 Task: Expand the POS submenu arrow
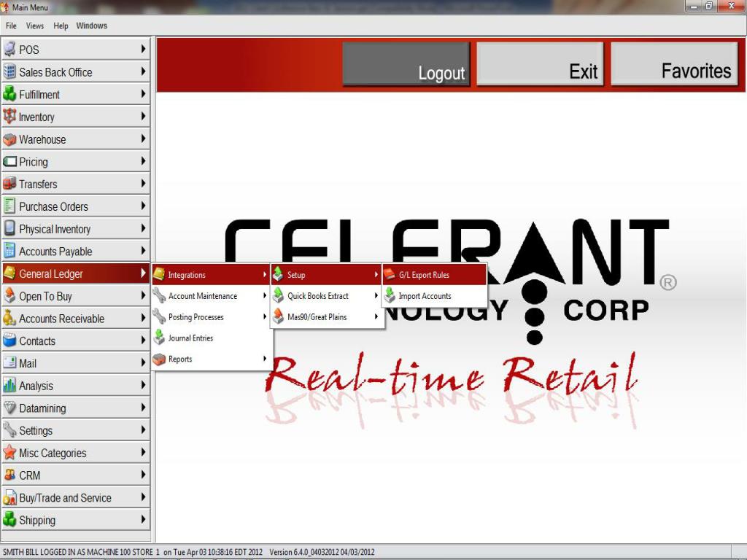coord(143,49)
